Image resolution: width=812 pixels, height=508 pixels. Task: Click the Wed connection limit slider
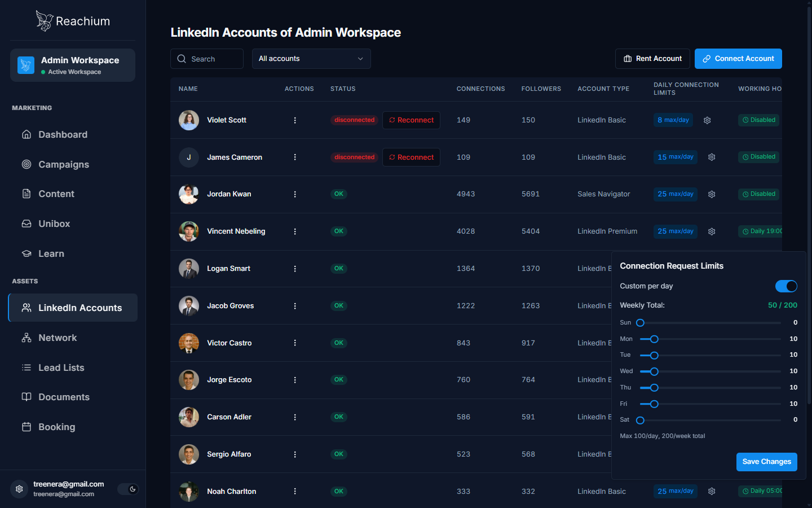tap(710, 371)
